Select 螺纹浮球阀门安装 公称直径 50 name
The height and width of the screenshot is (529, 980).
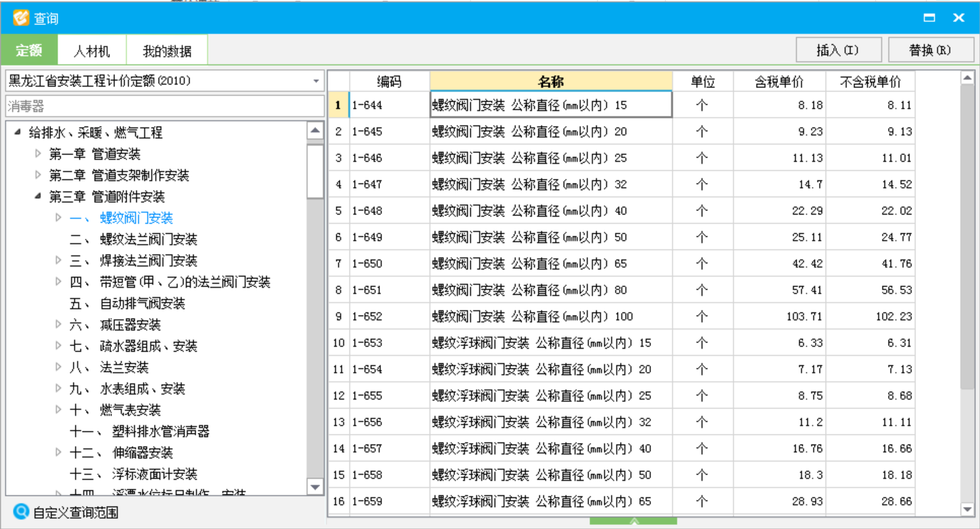[x=551, y=475]
